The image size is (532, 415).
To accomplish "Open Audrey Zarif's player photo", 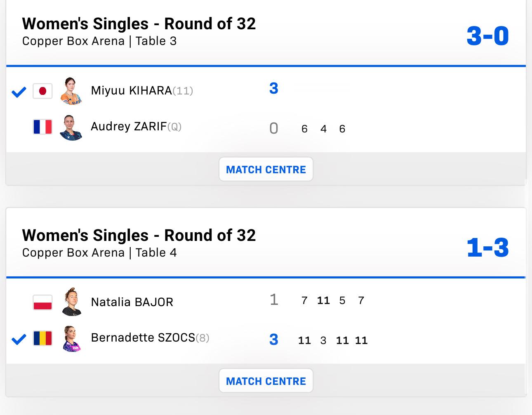I will (71, 127).
